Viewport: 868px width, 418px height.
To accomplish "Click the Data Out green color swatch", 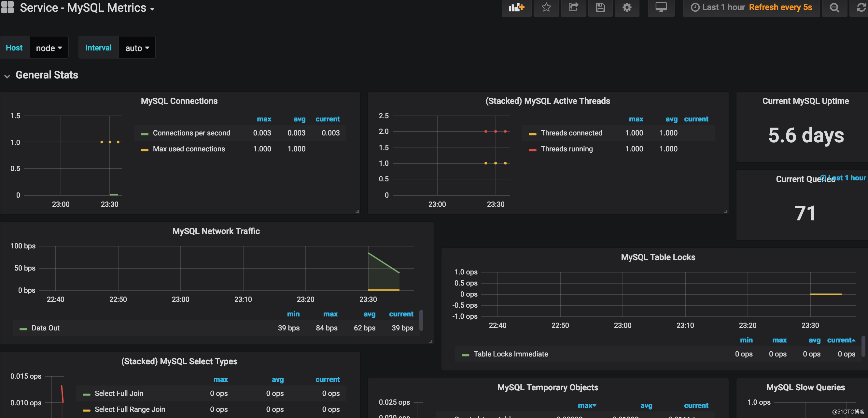I will (23, 329).
